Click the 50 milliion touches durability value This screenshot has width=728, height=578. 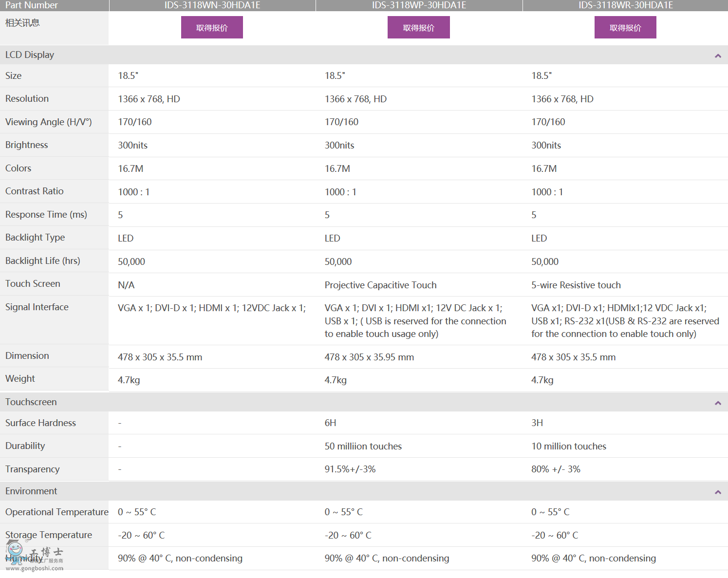click(x=363, y=447)
